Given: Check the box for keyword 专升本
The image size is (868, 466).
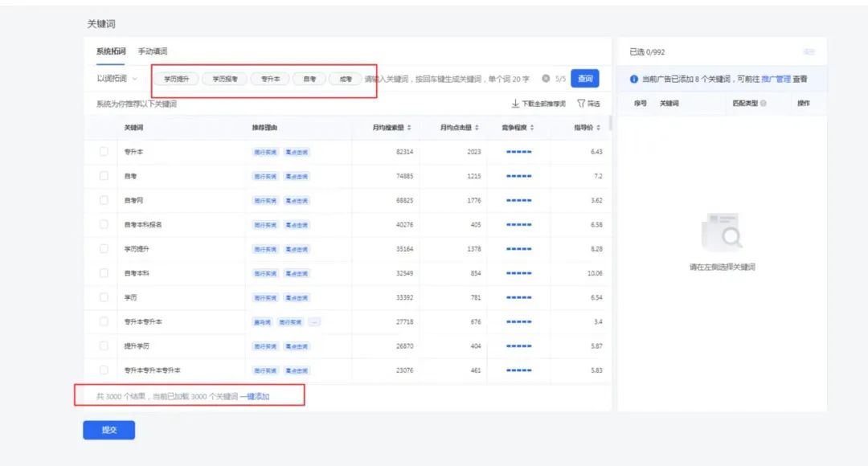Looking at the screenshot, I should [x=104, y=151].
